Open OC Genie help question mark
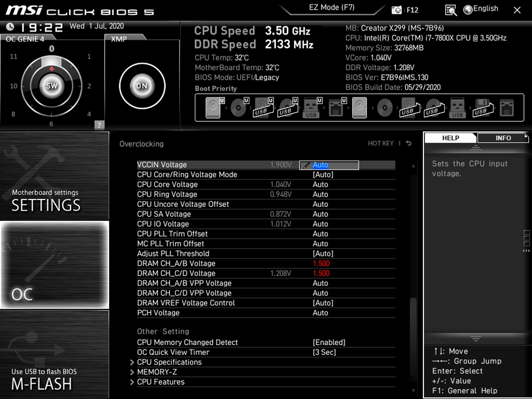The width and height of the screenshot is (532, 399). pyautogui.click(x=99, y=125)
